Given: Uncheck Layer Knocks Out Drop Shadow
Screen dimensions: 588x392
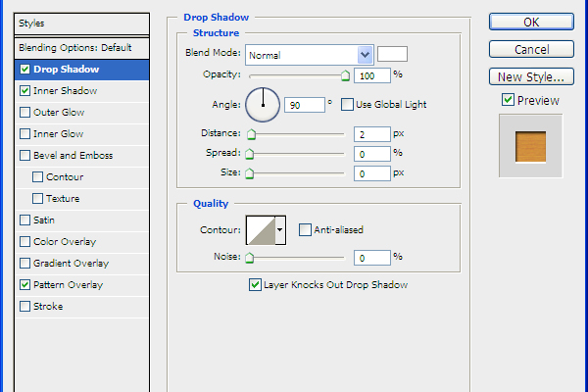Looking at the screenshot, I should tap(255, 285).
